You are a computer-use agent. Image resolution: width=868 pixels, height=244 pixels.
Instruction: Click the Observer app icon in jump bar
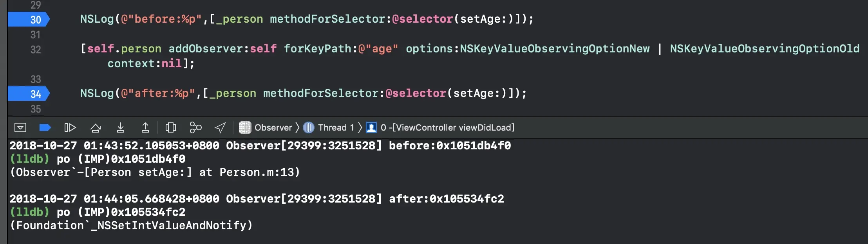[x=245, y=127]
